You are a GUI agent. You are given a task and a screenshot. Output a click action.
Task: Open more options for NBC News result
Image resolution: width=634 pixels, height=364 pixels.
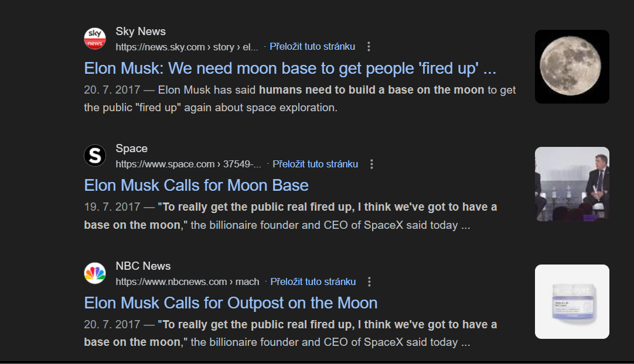[x=369, y=282]
